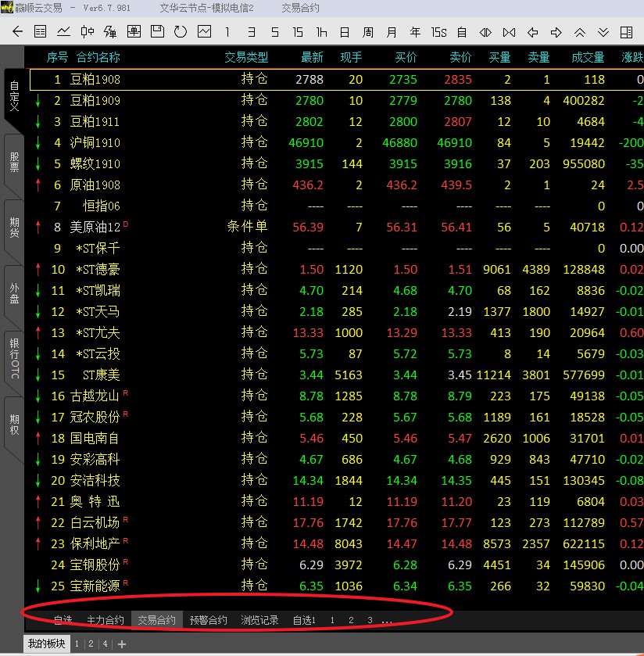Expand more tabs via ellipsis
The width and height of the screenshot is (644, 656).
pos(387,620)
